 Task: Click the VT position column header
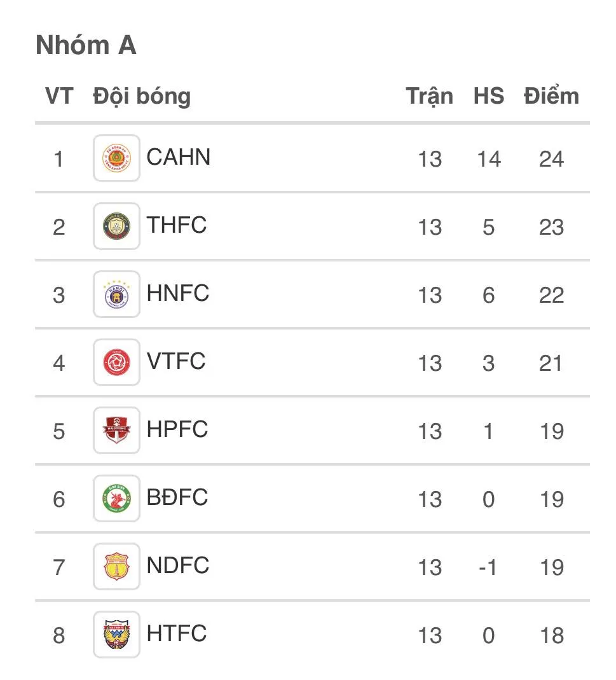(59, 96)
